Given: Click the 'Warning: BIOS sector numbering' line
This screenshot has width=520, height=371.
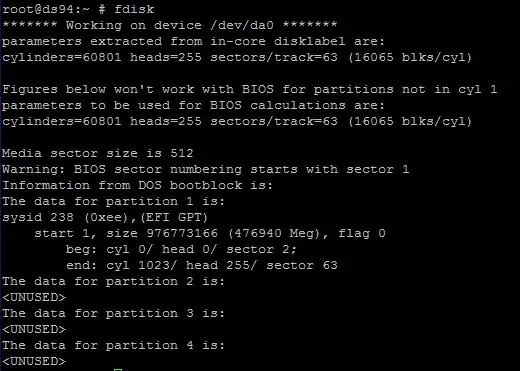Looking at the screenshot, I should point(206,169).
